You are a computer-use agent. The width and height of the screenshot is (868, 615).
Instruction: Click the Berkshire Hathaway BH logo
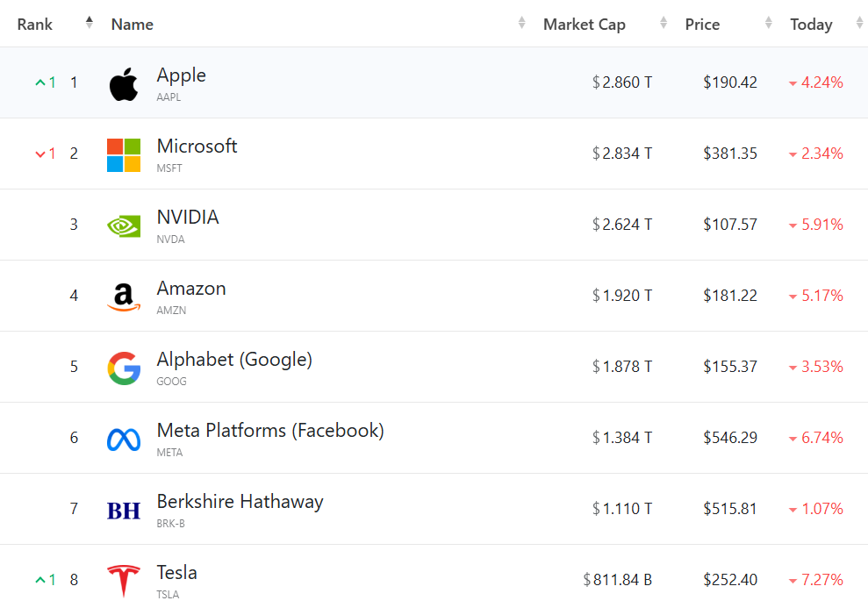click(x=124, y=511)
